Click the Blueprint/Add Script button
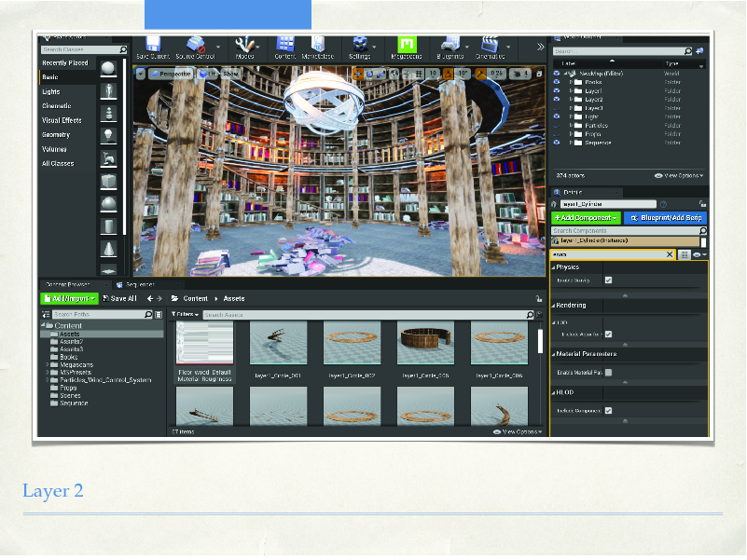This screenshot has width=747, height=560. [x=665, y=217]
